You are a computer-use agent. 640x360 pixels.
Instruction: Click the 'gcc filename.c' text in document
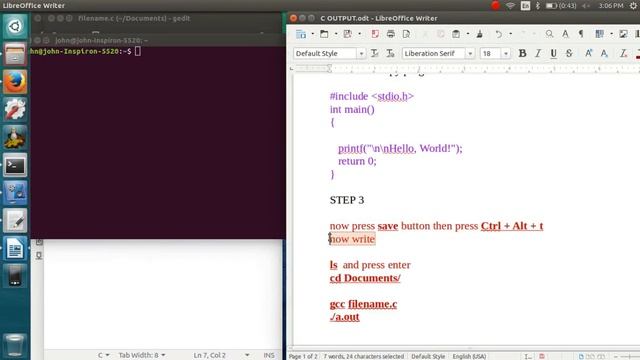(x=363, y=304)
